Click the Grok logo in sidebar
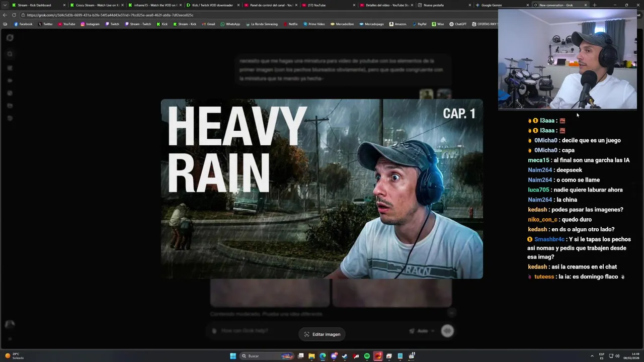Screen dimensions: 644x362 point(10,38)
